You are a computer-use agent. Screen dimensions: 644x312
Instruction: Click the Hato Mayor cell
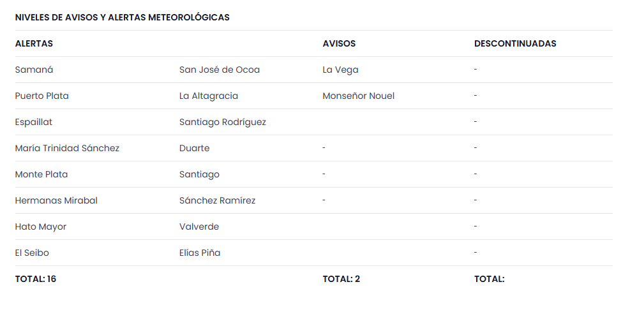[40, 227]
